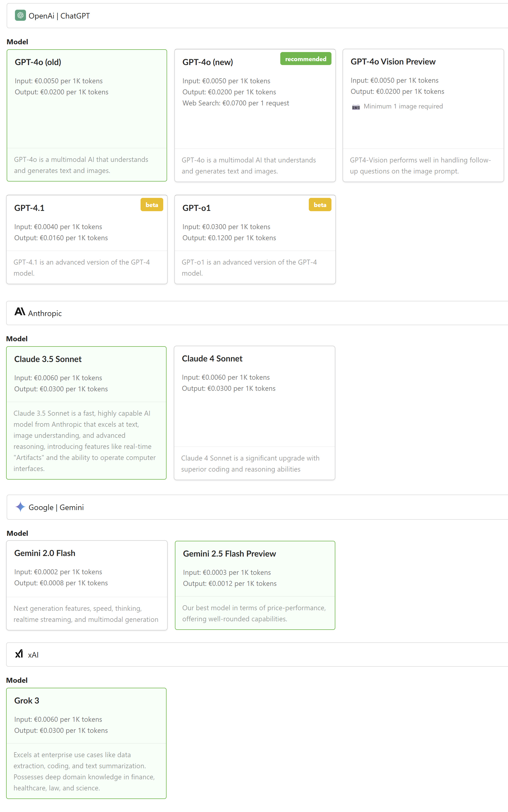Select the GPT-4o (old) model card

(87, 115)
